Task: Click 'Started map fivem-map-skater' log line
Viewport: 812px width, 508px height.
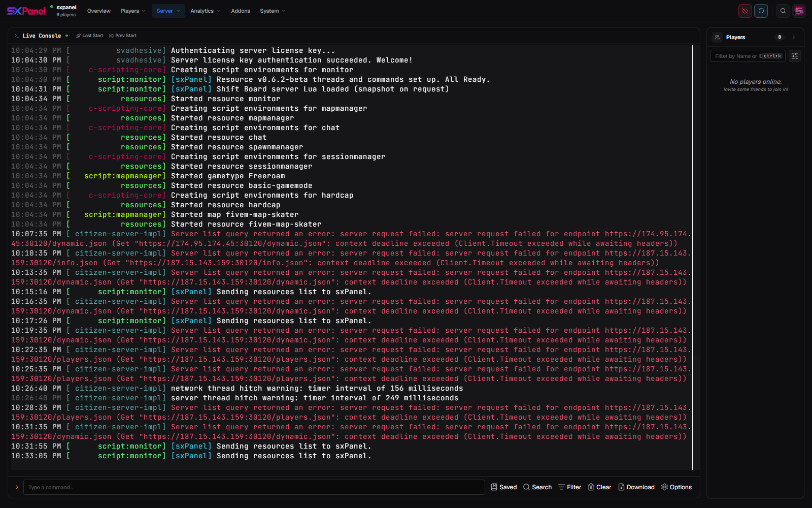Action: (234, 214)
